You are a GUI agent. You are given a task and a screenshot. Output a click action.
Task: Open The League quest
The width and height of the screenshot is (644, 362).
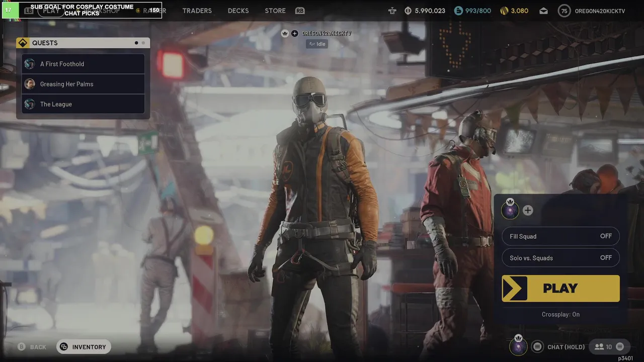click(x=83, y=104)
